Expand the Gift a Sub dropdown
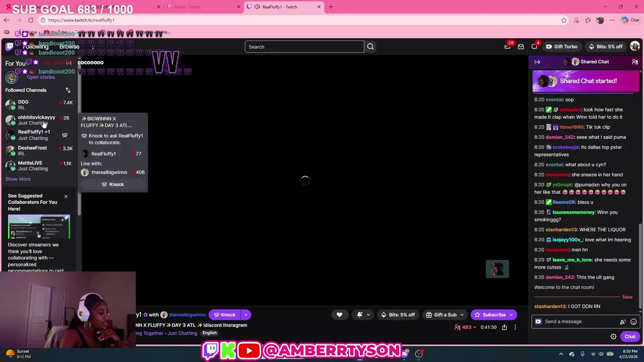 pos(462,315)
